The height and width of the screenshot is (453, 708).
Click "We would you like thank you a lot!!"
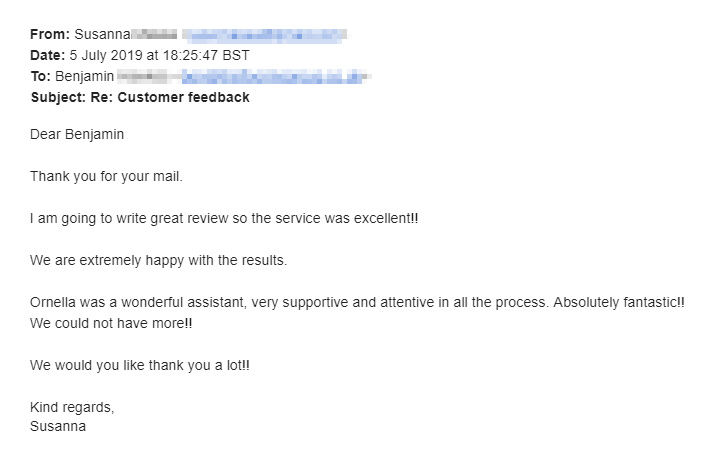point(140,365)
